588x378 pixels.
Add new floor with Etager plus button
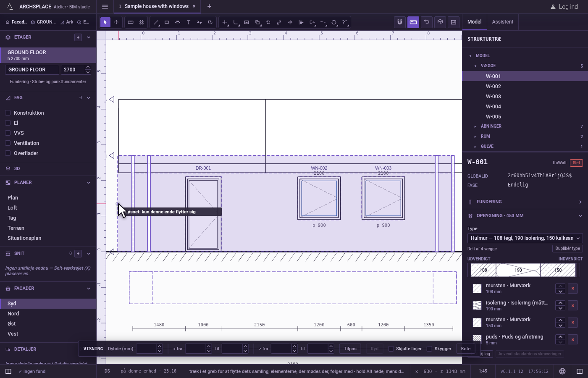tap(78, 37)
